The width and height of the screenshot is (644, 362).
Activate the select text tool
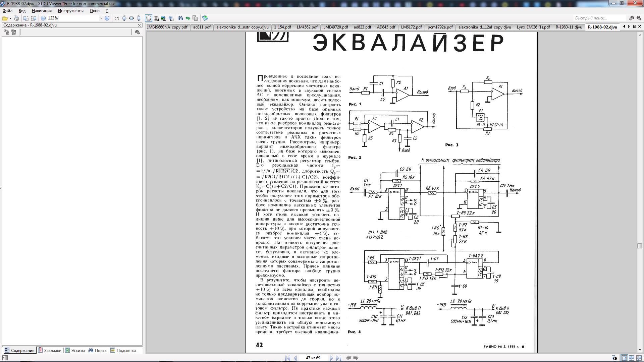click(156, 18)
